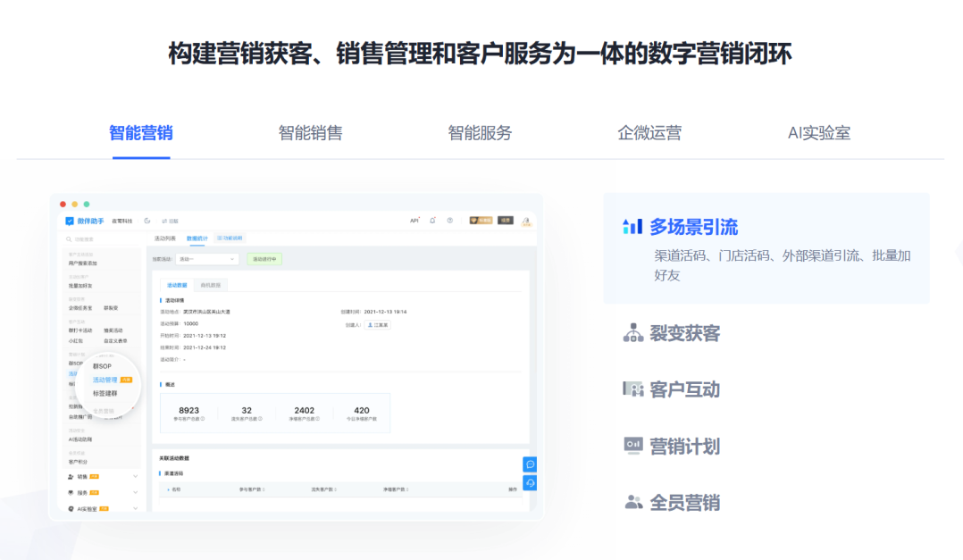Image resolution: width=963 pixels, height=560 pixels.
Task: Switch to the 智能销售 tab
Action: coord(310,133)
